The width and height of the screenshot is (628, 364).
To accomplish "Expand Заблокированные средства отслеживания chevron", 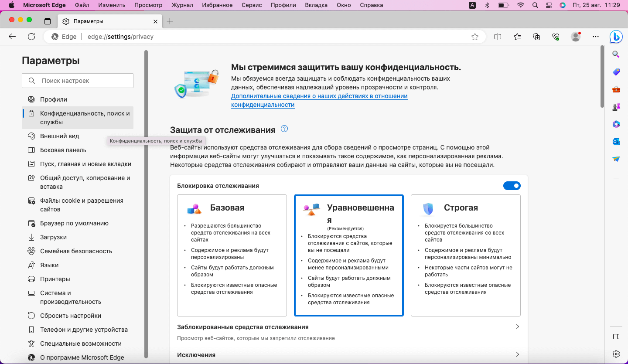I will click(x=518, y=327).
